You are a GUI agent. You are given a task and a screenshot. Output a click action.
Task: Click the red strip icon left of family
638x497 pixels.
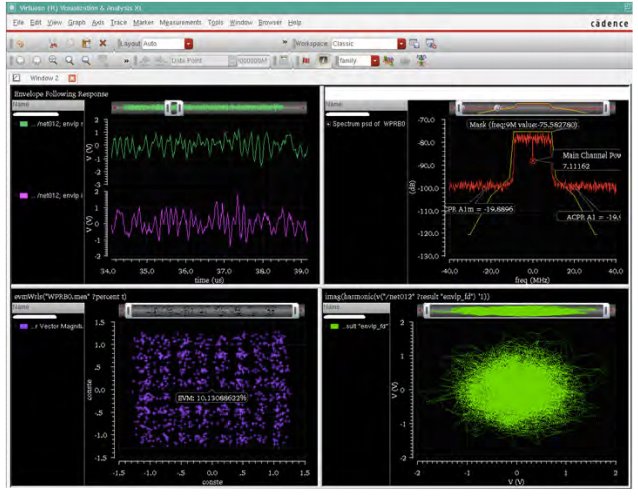coord(306,61)
